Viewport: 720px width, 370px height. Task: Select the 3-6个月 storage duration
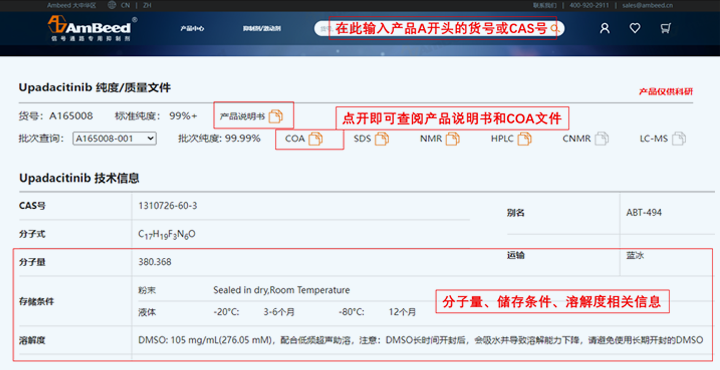(x=279, y=312)
